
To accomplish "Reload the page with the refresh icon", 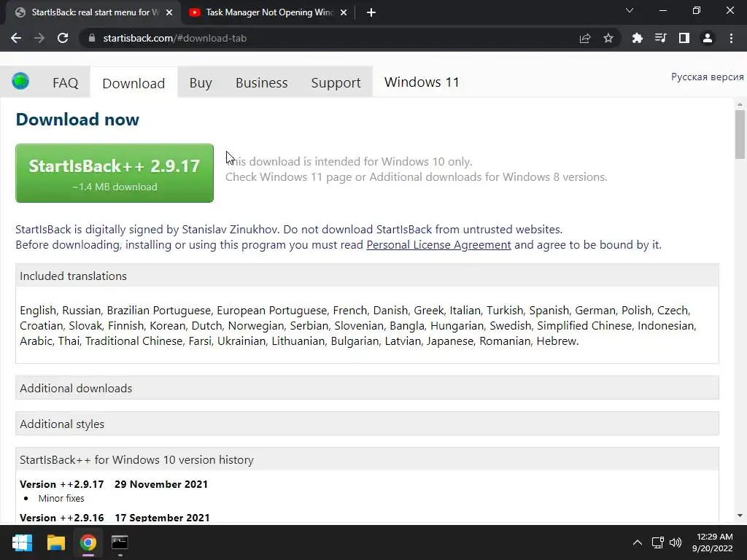I will coord(63,38).
